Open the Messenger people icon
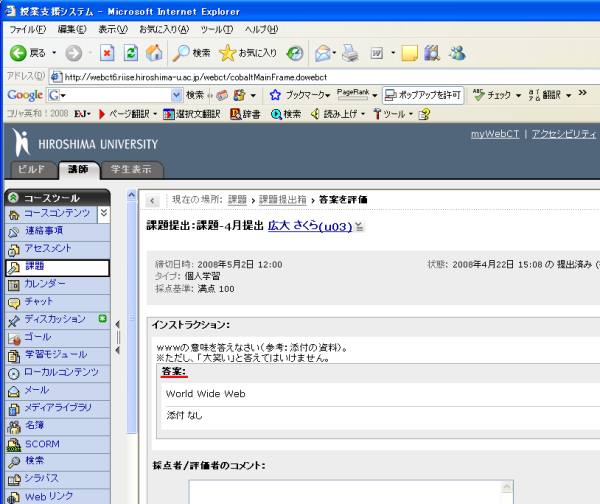Image resolution: width=600 pixels, height=504 pixels. click(x=457, y=53)
